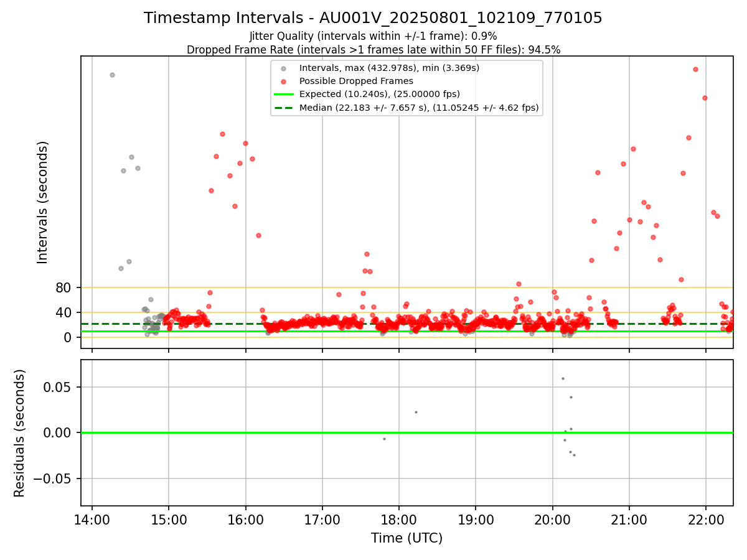Click the 'Residuals (seconds)' y-axis label
The width and height of the screenshot is (747, 560).
tap(20, 433)
